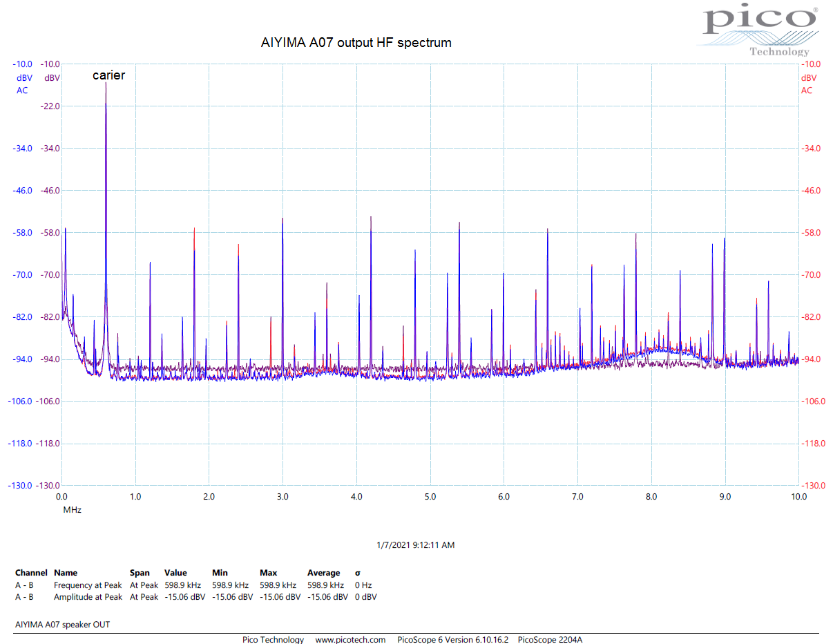
Task: Click the "0 Hz" sigma cell
Action: 363,585
